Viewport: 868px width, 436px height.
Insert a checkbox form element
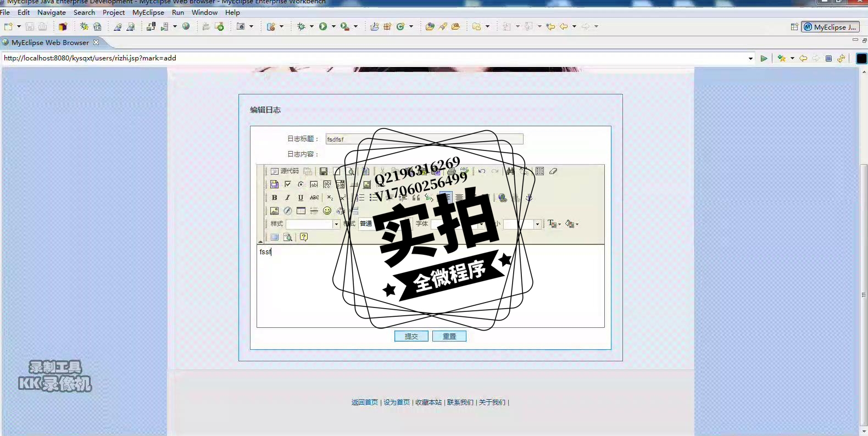(x=287, y=185)
